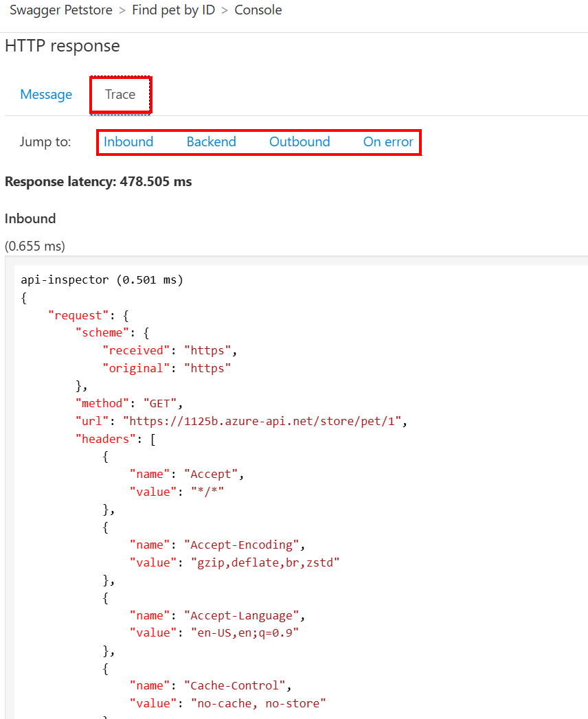Jump to the Inbound trace section
The height and width of the screenshot is (719, 588).
tap(128, 142)
